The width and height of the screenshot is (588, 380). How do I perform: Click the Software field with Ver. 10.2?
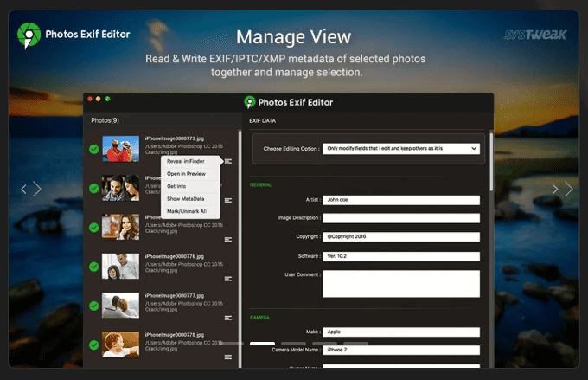[x=401, y=256]
